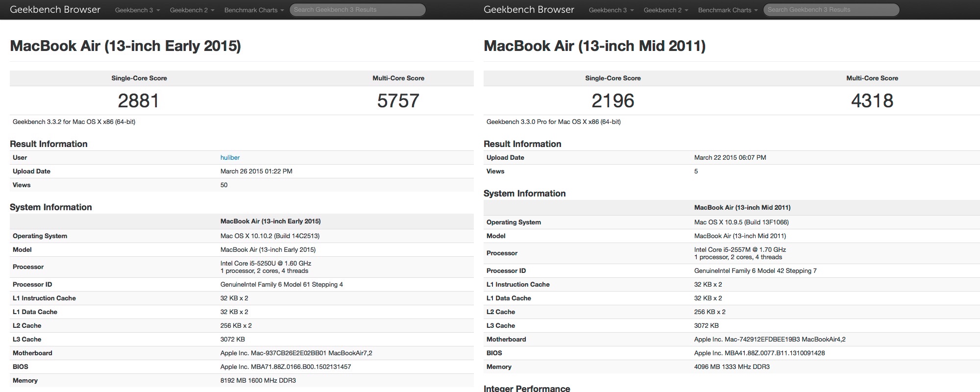Click L1 Instruction Cache value in Early 2015 window

(x=234, y=298)
